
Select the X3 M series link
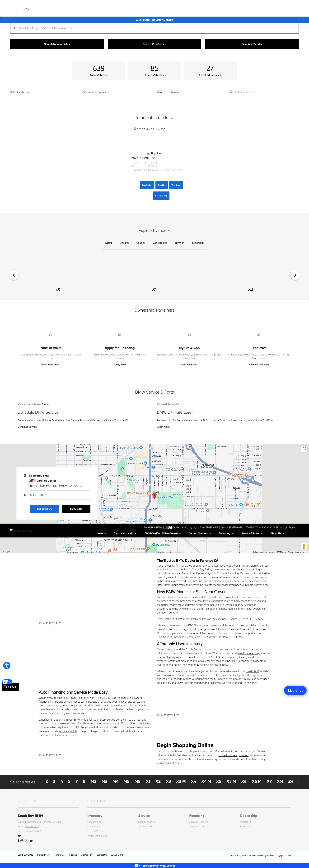point(181,781)
